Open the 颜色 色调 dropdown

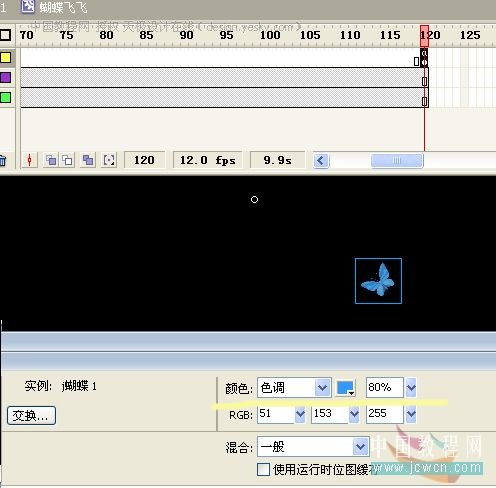(x=294, y=388)
